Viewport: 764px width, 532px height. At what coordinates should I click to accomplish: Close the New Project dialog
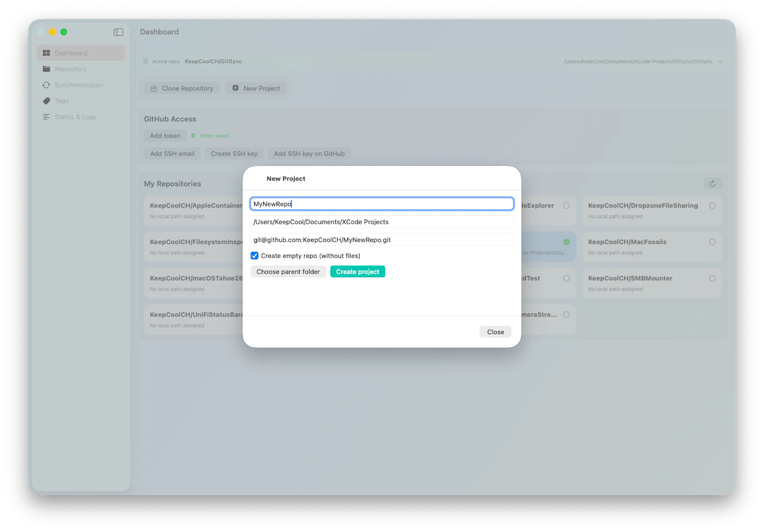[495, 332]
